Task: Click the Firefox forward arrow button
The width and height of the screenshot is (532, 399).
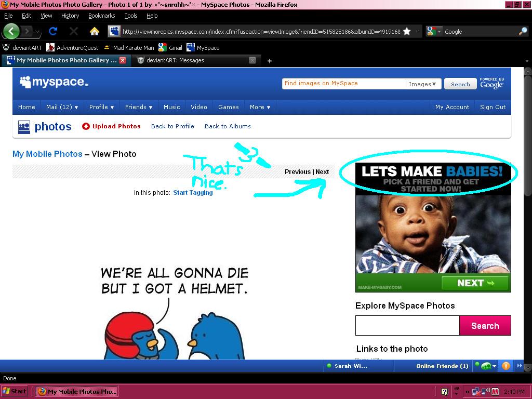Action: 27,32
